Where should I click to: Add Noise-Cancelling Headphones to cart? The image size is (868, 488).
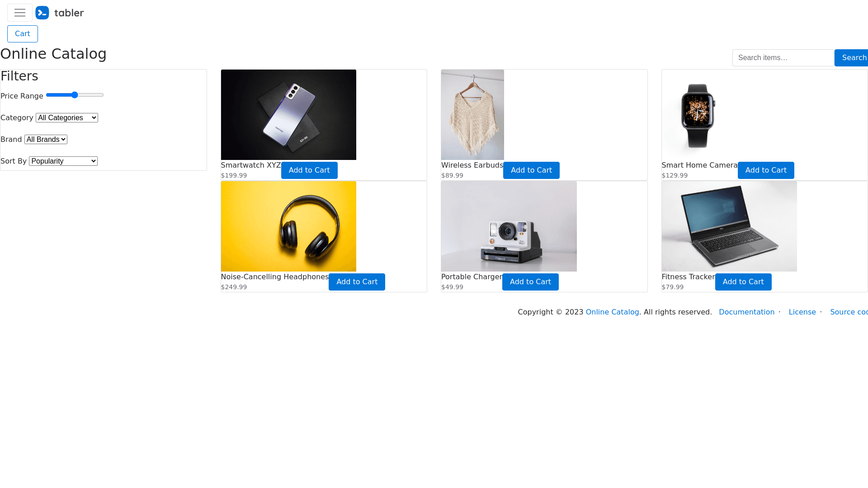click(357, 282)
